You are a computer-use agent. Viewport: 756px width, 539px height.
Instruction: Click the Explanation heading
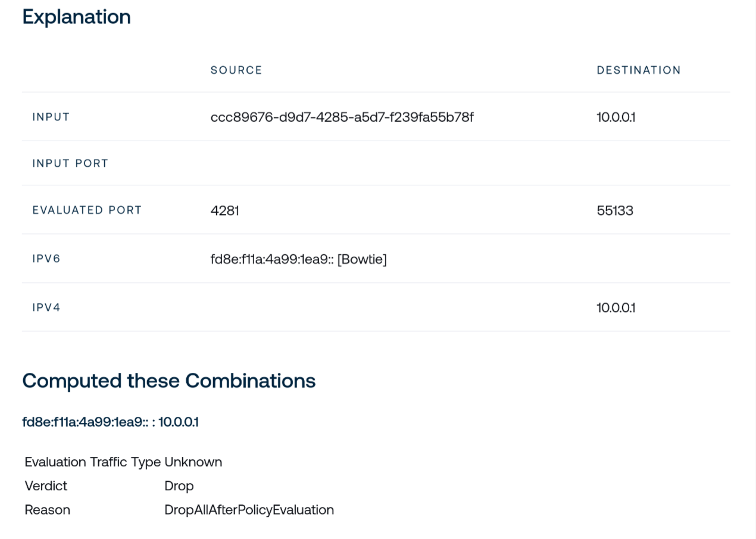click(76, 17)
